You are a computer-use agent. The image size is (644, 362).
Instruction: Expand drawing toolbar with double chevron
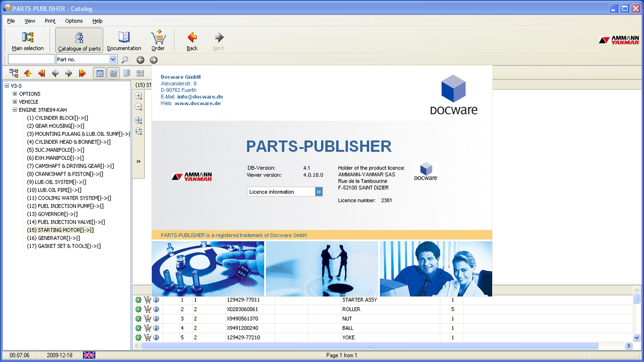tap(138, 161)
